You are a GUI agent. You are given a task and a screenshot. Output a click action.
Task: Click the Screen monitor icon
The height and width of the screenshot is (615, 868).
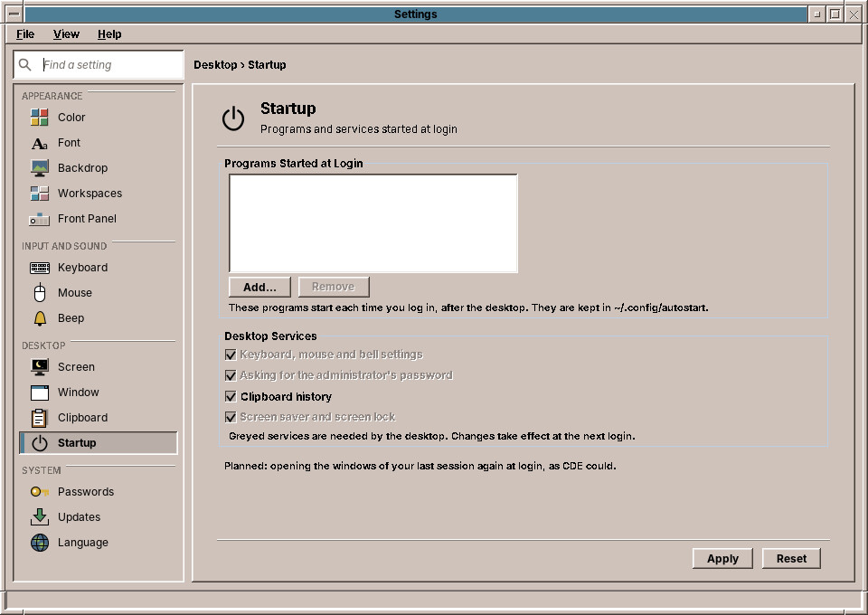(39, 367)
